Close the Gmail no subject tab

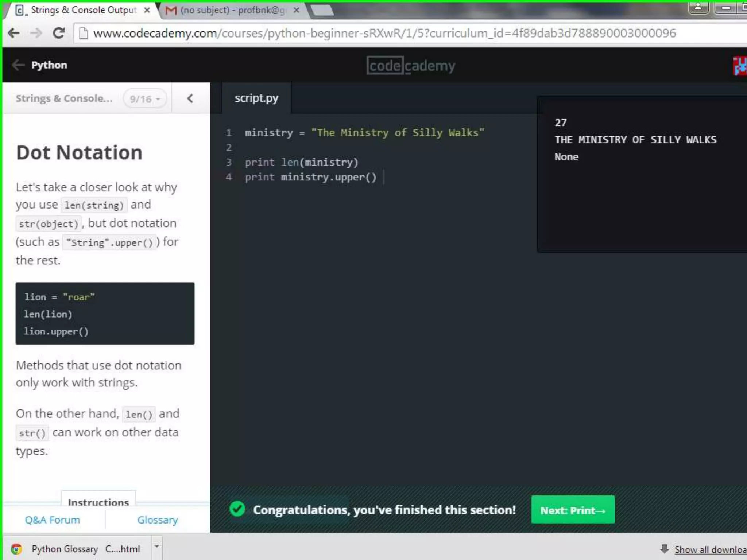tap(297, 10)
